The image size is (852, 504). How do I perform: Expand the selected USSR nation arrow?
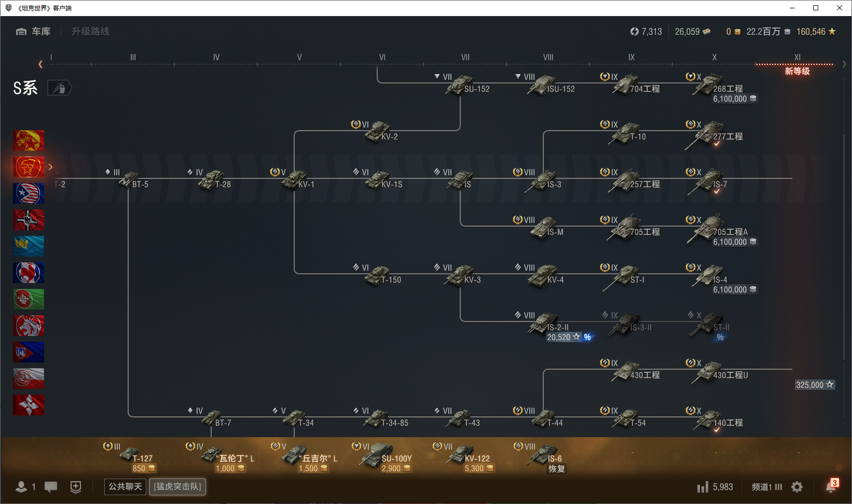[50, 167]
